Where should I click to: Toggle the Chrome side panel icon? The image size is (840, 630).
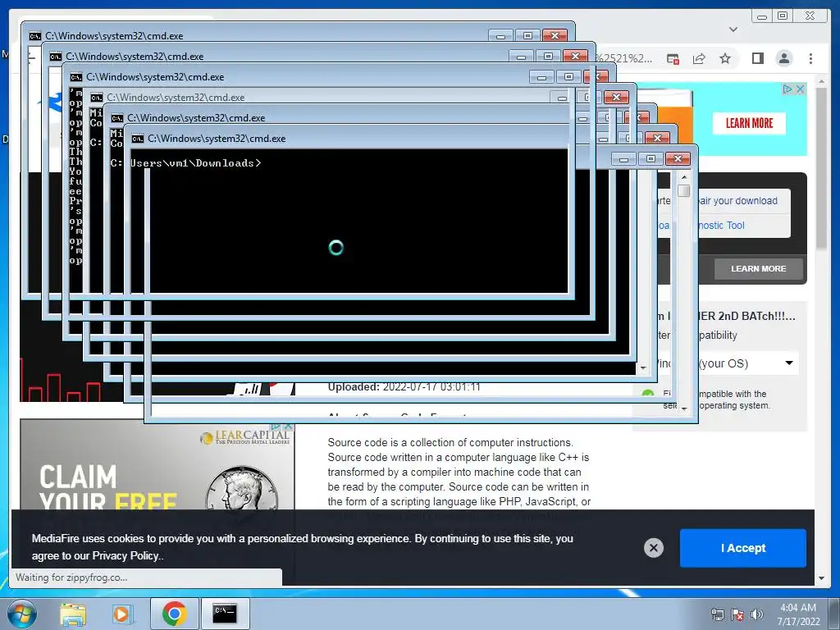757,58
